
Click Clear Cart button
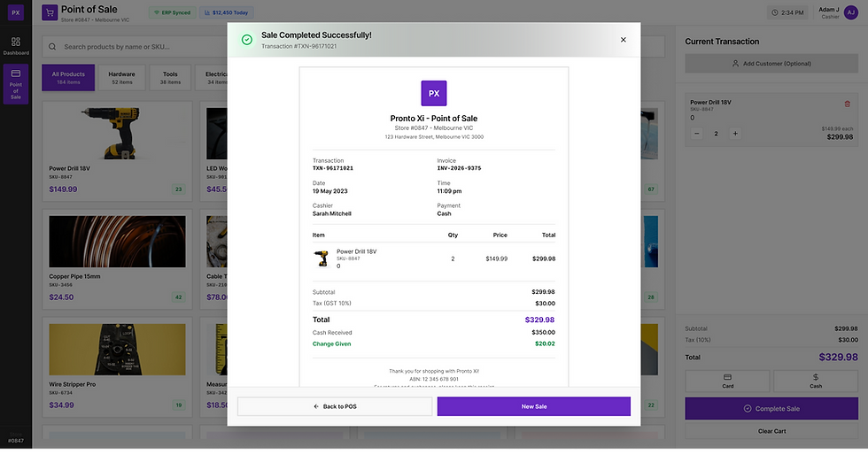(771, 431)
